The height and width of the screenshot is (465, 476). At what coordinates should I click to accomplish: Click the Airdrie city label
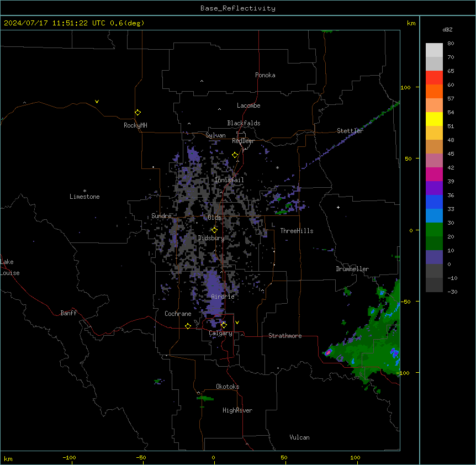tap(223, 297)
